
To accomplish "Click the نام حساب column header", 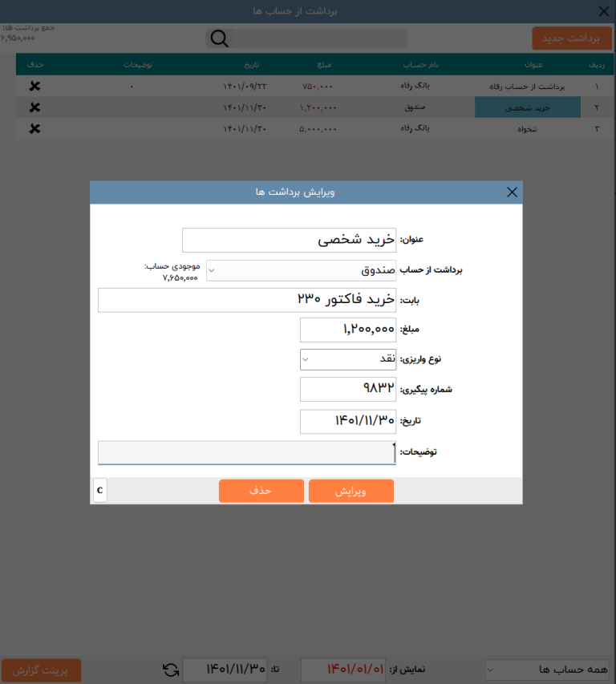I will pos(420,65).
